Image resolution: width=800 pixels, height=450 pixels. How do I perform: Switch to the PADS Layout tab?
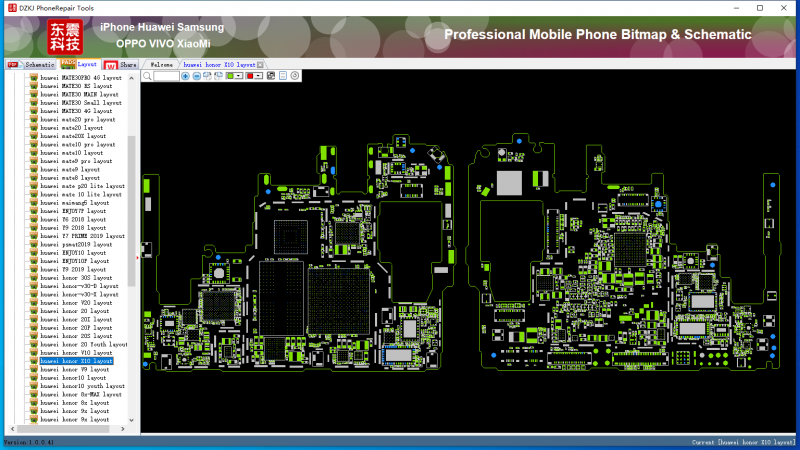coord(79,64)
